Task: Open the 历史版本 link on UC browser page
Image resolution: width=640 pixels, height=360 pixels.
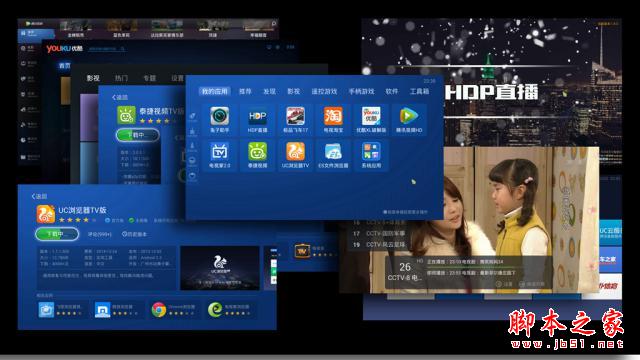Action: click(x=134, y=234)
